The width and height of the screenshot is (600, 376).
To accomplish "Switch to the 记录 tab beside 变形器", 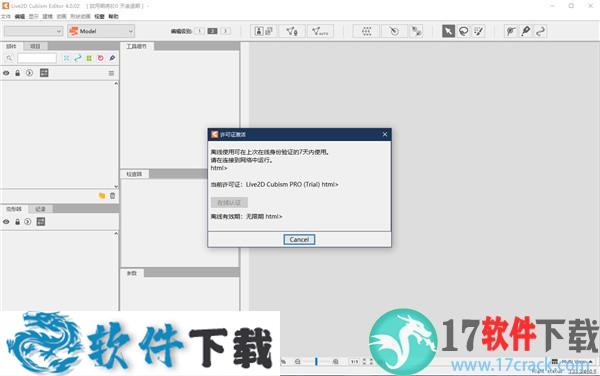I will [x=40, y=209].
